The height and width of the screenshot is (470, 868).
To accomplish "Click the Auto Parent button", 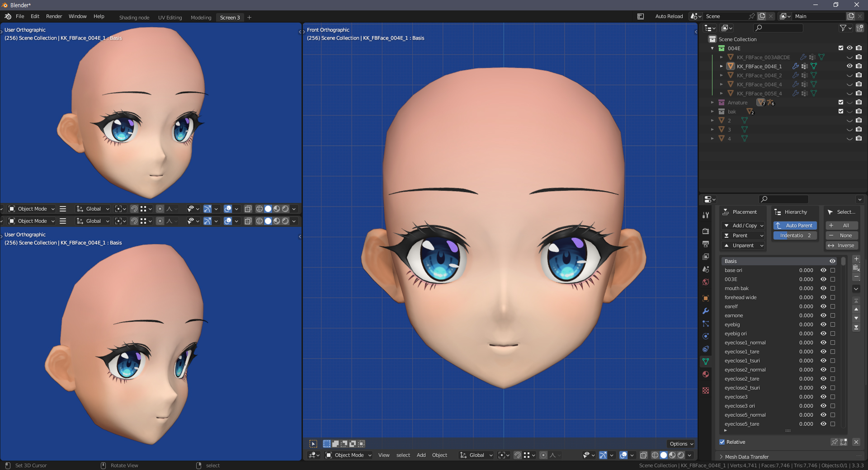I will tap(795, 226).
